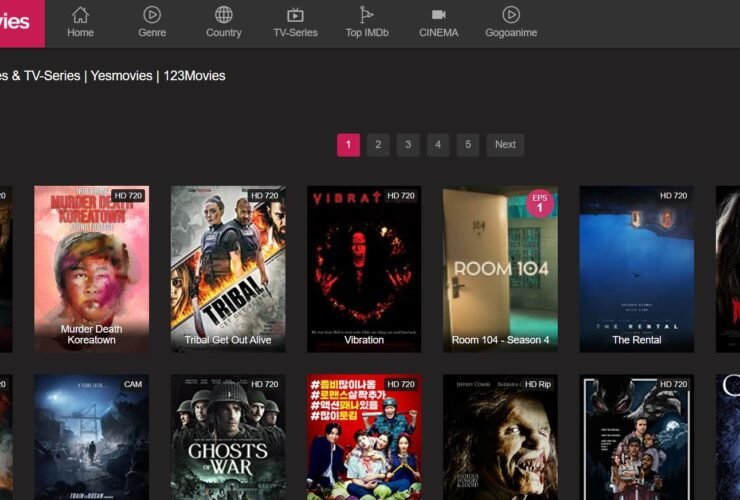The image size is (740, 500).
Task: Open the TV-Series menu label
Action: pyautogui.click(x=295, y=33)
